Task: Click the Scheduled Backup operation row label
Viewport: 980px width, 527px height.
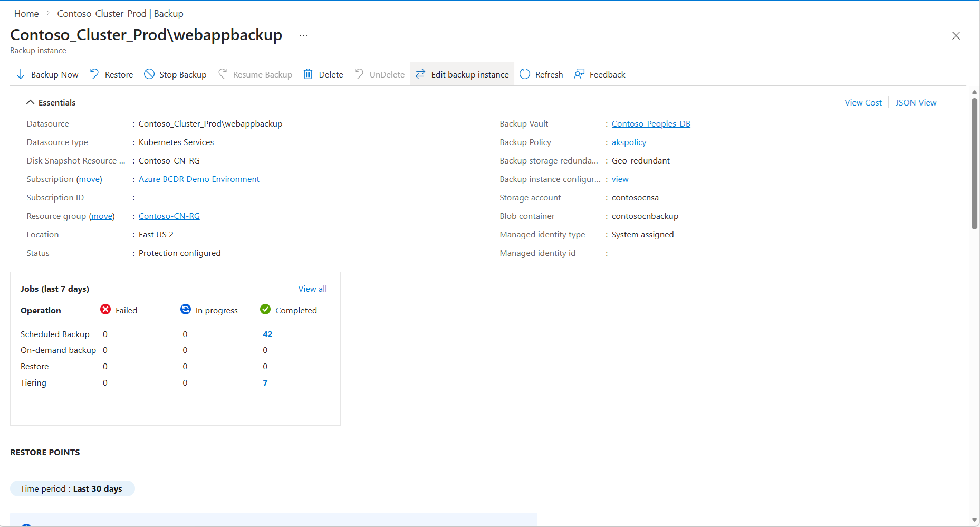Action: tap(55, 334)
